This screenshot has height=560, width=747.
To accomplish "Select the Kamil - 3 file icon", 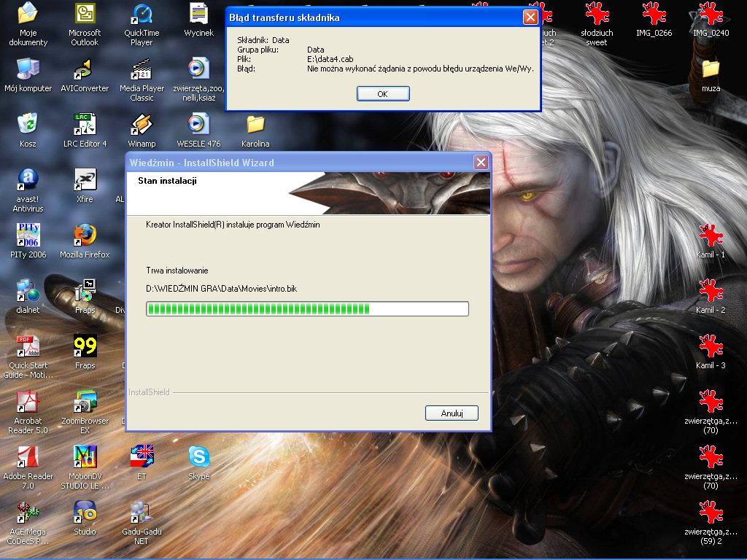I will point(711,351).
